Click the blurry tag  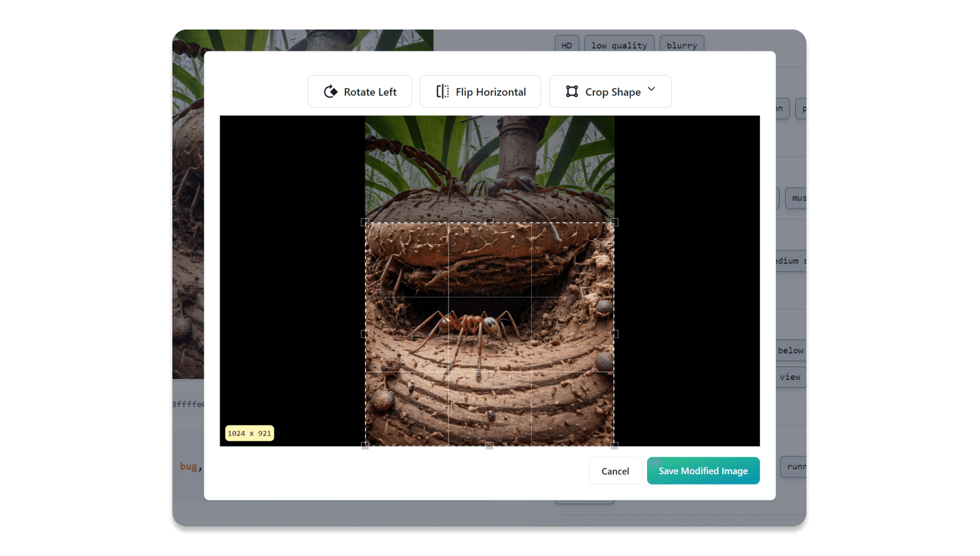(x=681, y=45)
